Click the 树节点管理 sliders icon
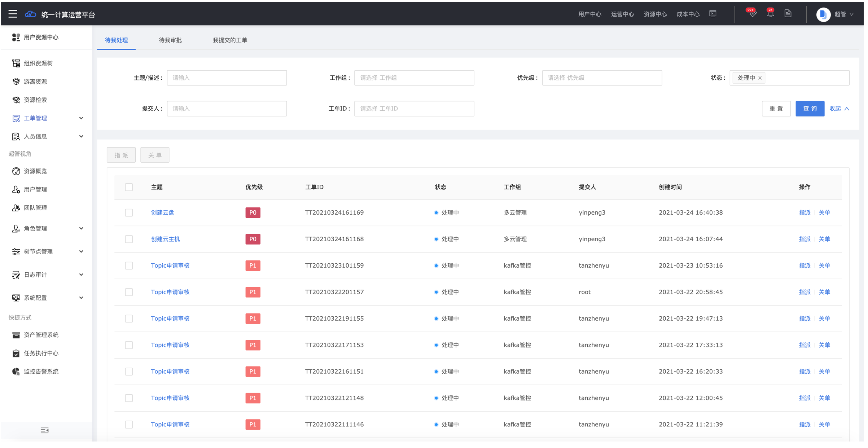Screen dimensions: 868x448 (x=16, y=251)
